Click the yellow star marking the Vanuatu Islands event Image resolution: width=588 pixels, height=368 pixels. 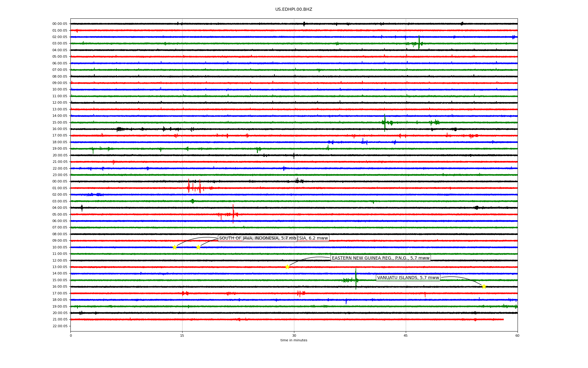484,287
